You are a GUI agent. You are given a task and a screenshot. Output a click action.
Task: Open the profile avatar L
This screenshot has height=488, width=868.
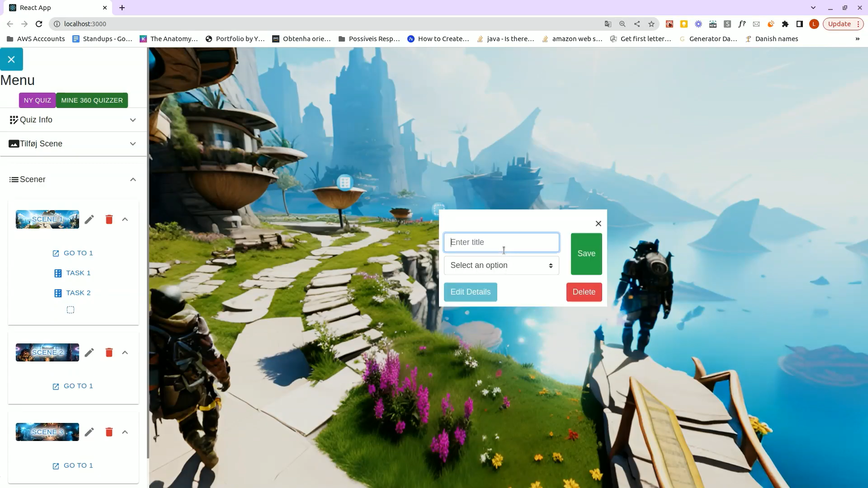814,24
